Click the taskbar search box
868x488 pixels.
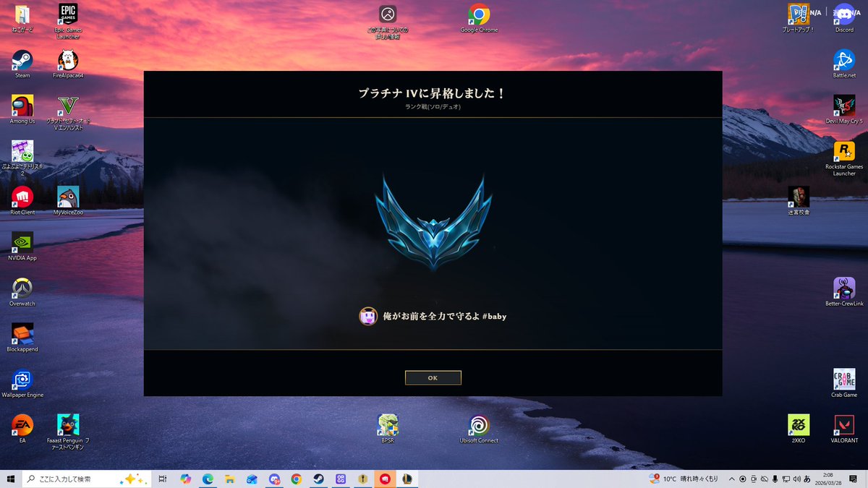(87, 479)
